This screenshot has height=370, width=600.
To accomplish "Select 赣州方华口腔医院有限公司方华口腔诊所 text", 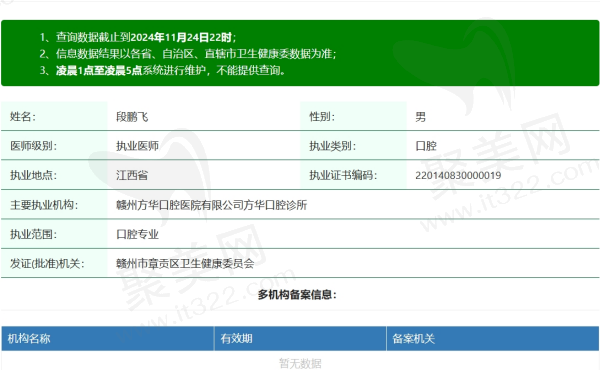I will [x=212, y=205].
